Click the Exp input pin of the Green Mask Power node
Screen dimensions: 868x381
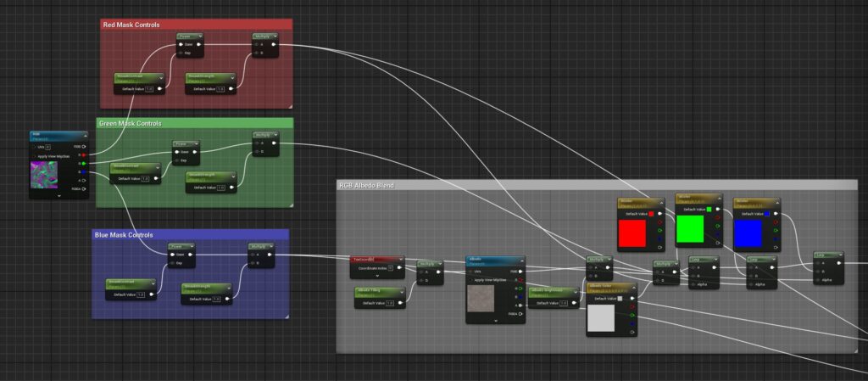tap(177, 160)
